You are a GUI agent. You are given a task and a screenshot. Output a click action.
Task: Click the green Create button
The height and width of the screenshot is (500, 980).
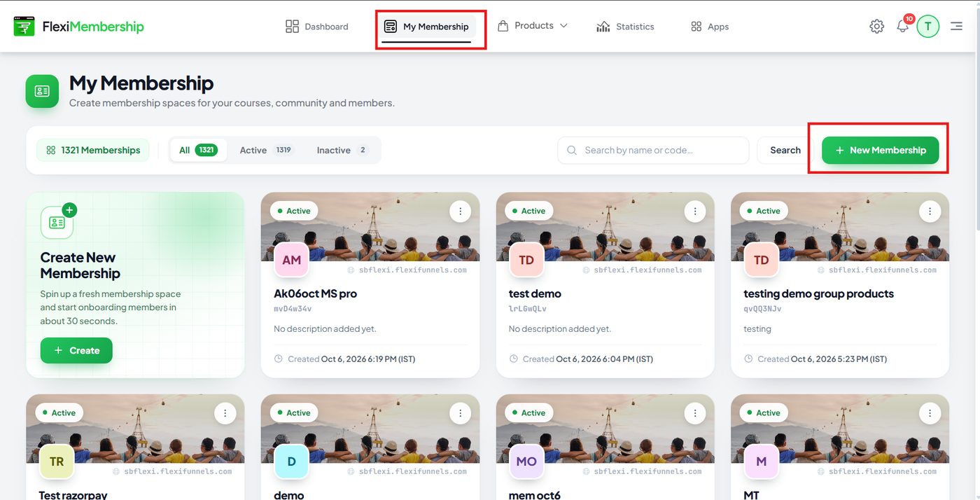click(x=76, y=350)
